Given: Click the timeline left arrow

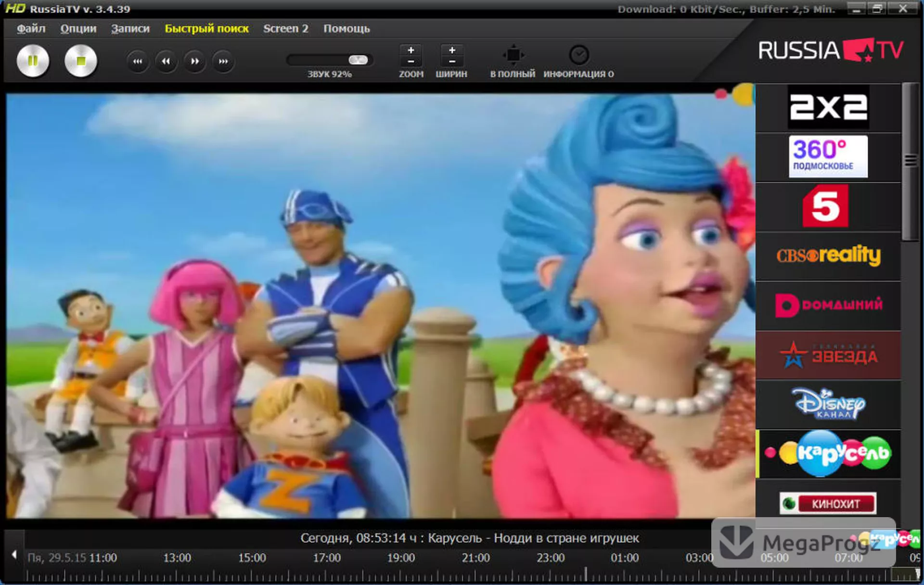Looking at the screenshot, I should click(14, 555).
